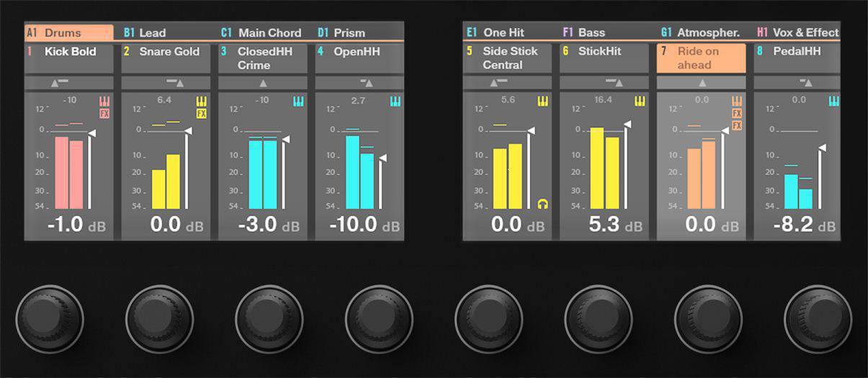Click the 6.4 peak value on Snare Gold

(x=164, y=99)
